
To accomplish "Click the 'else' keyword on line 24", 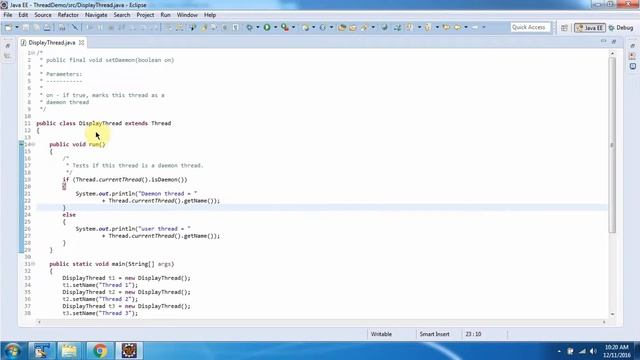I will click(x=69, y=215).
